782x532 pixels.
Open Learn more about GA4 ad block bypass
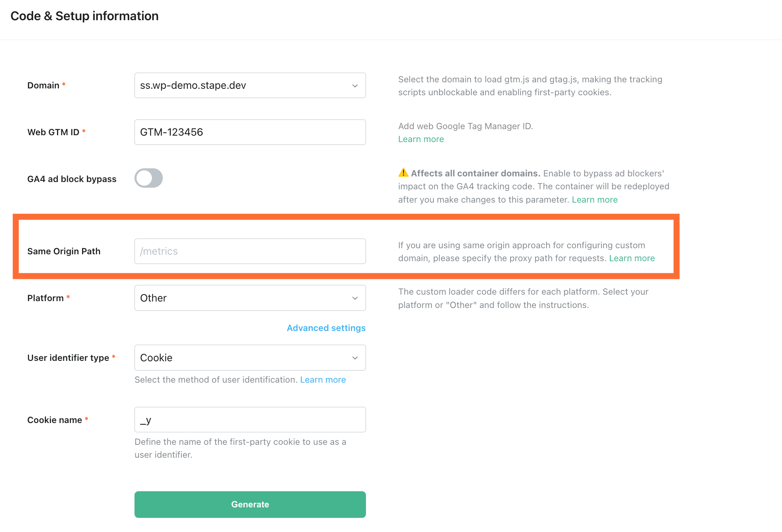[x=595, y=199]
